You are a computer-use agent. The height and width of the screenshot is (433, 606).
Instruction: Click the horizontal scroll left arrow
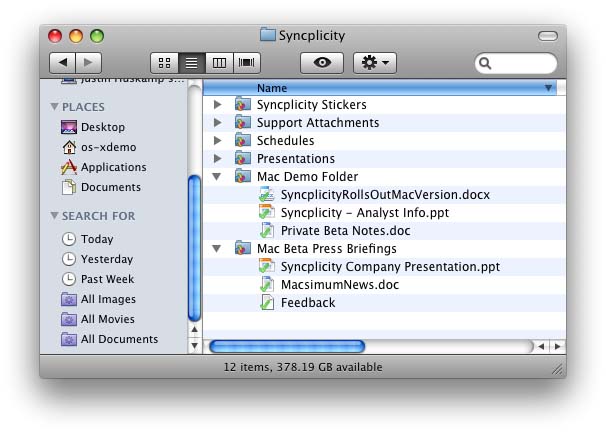point(541,346)
